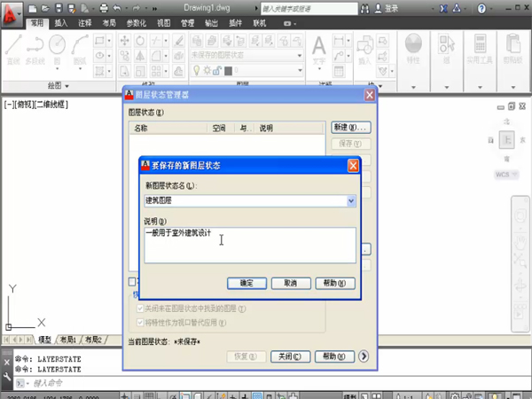Viewport: 532px width, 399px height.
Task: Click the table icon in annotation panel
Action: [339, 71]
